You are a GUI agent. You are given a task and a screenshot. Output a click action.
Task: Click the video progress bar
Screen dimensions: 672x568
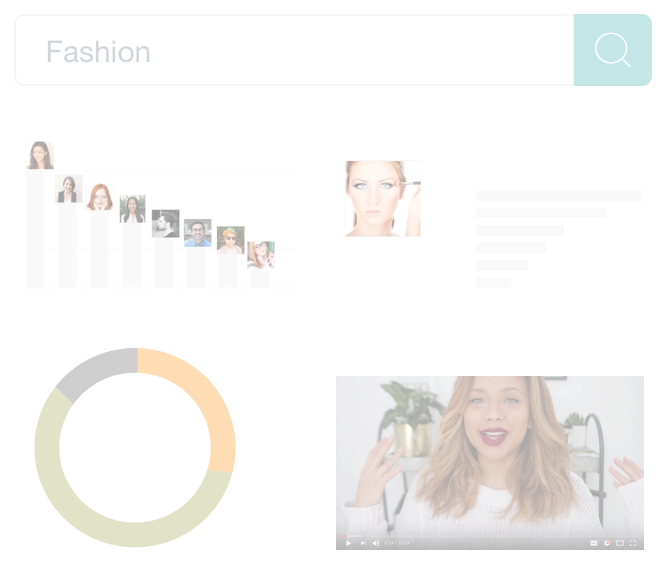click(x=489, y=536)
